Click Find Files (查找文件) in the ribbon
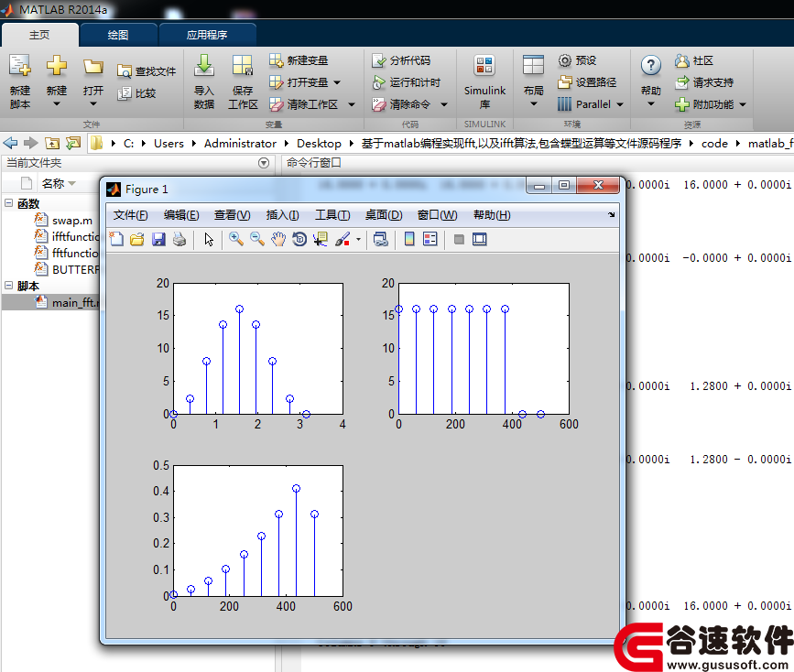The image size is (794, 672). click(x=147, y=71)
